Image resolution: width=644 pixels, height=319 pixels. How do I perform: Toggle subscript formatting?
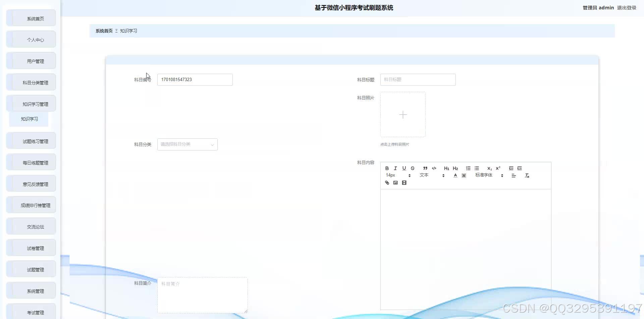point(489,169)
